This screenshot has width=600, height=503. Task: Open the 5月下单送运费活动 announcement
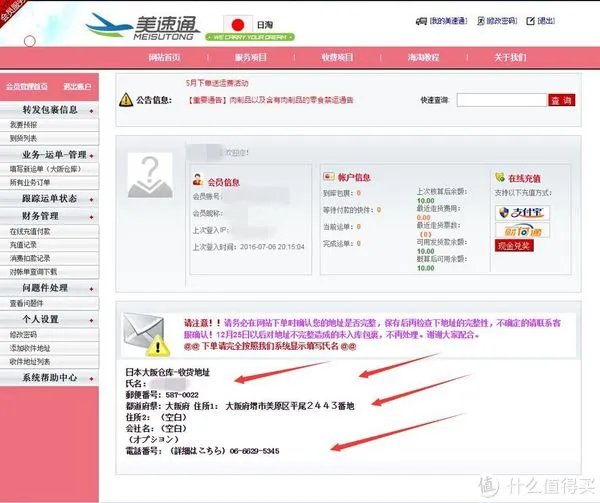pyautogui.click(x=217, y=83)
